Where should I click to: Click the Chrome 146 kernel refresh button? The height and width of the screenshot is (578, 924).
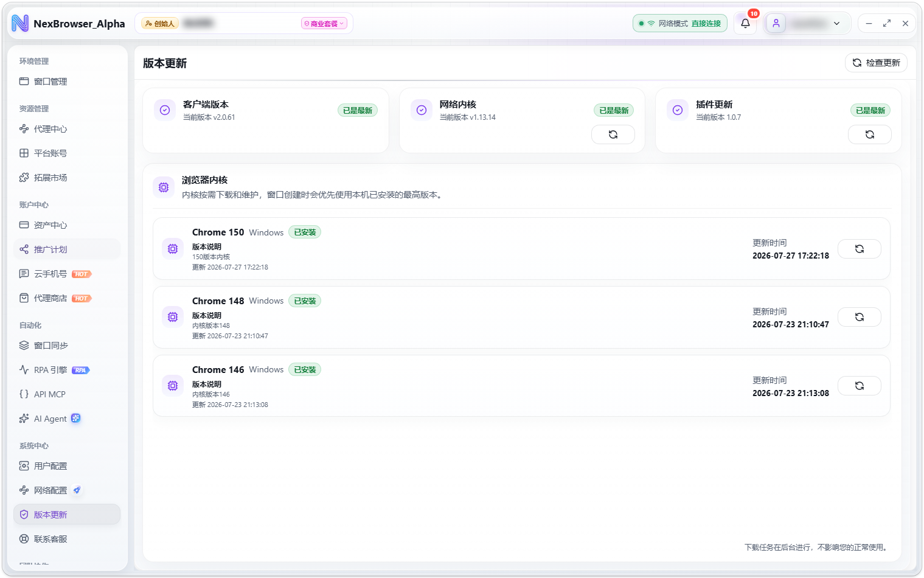[x=860, y=386]
